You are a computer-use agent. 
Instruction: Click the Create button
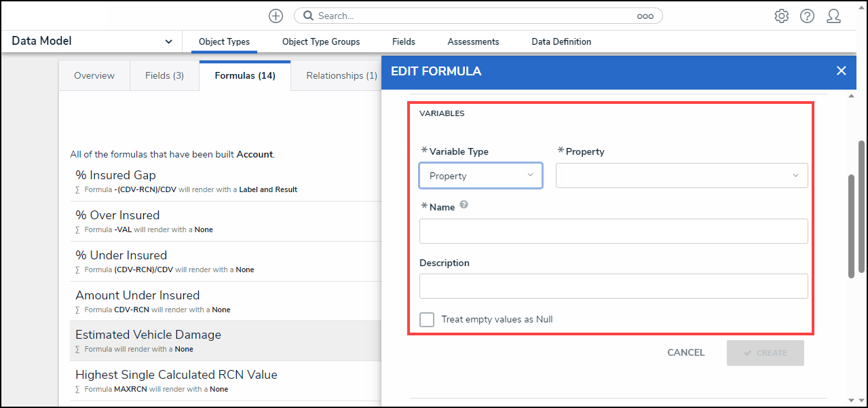coord(765,353)
